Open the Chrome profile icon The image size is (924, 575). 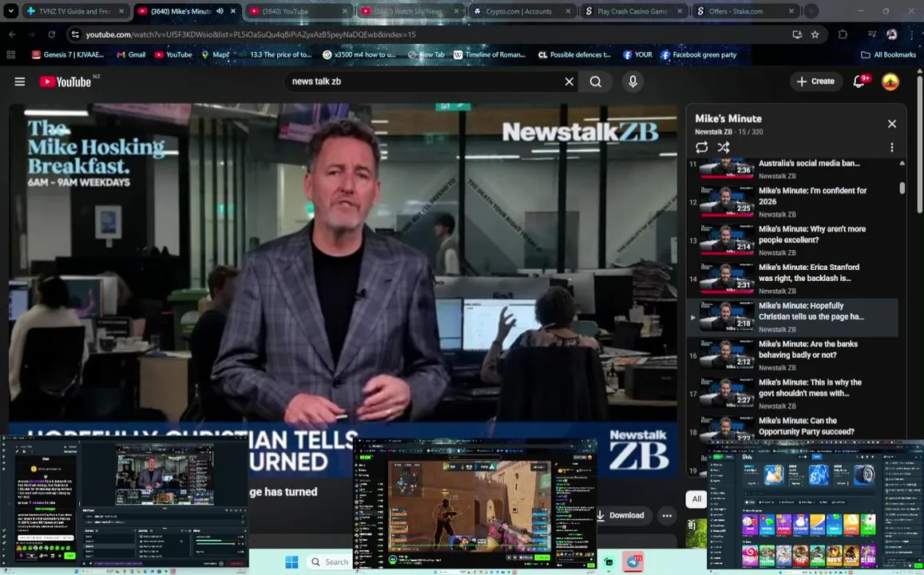pyautogui.click(x=891, y=34)
